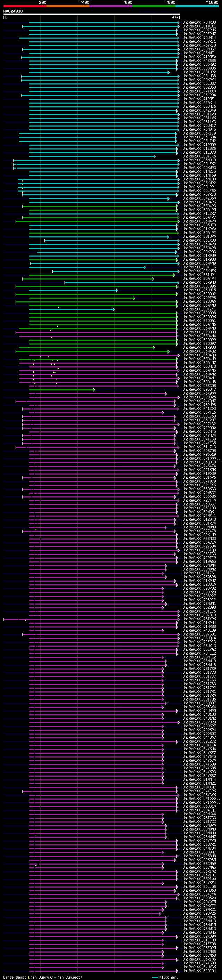The image size is (222, 980).
Task: Select the UniRef100_P90519 label
Action: coord(199,455)
